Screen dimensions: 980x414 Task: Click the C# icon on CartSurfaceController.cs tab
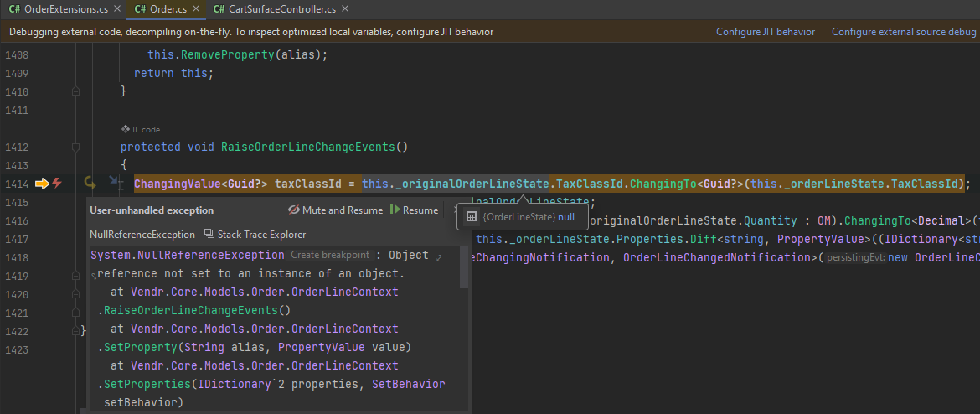click(x=219, y=9)
